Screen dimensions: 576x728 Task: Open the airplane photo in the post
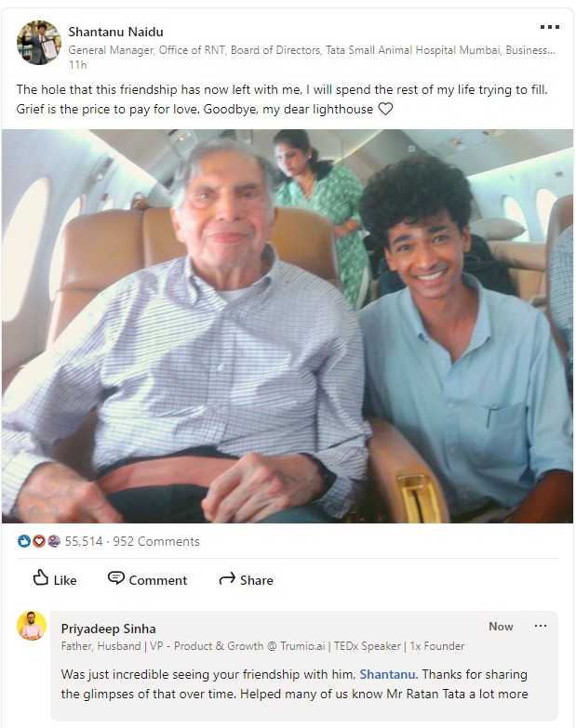[288, 326]
